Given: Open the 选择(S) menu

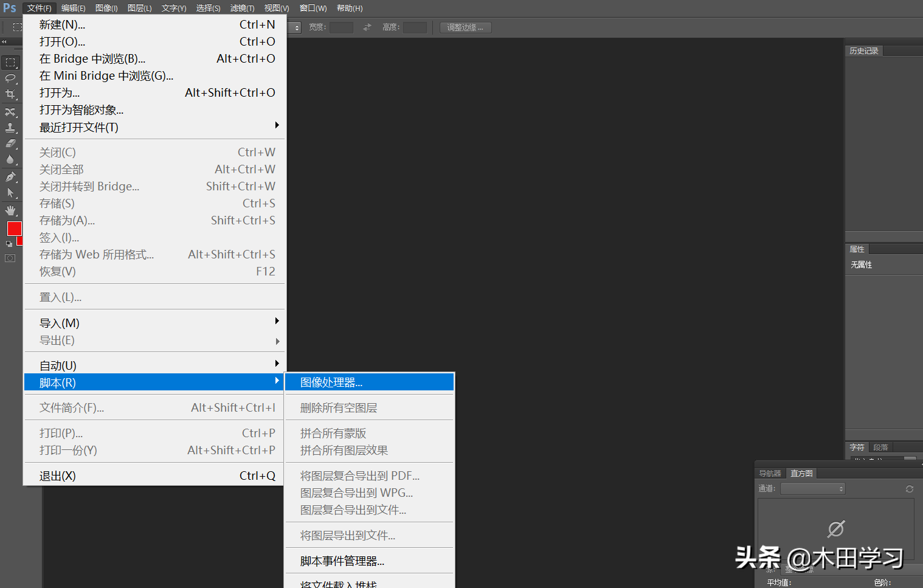Looking at the screenshot, I should pos(208,8).
